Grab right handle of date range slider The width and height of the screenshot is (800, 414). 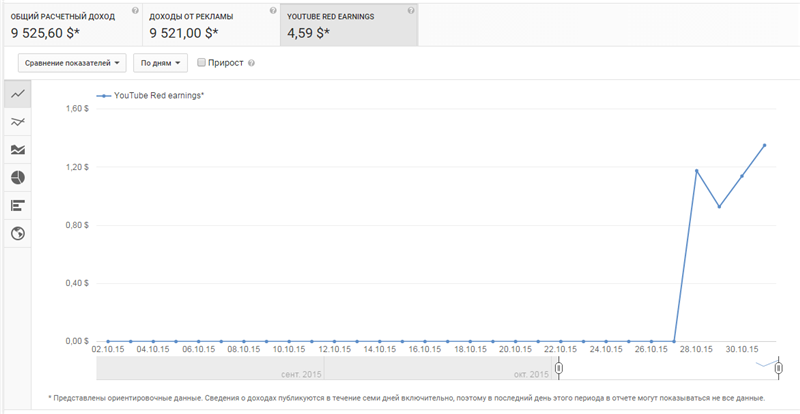click(x=779, y=368)
